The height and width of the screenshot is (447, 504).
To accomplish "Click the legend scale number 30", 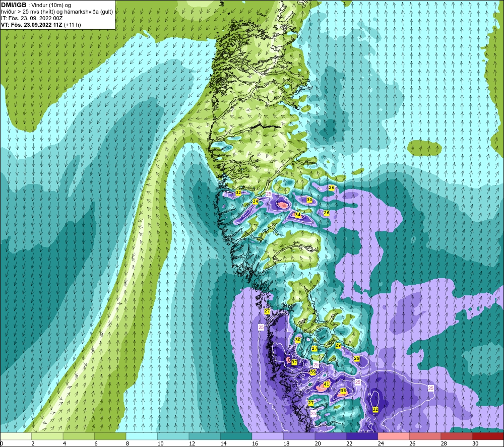I will [475, 443].
